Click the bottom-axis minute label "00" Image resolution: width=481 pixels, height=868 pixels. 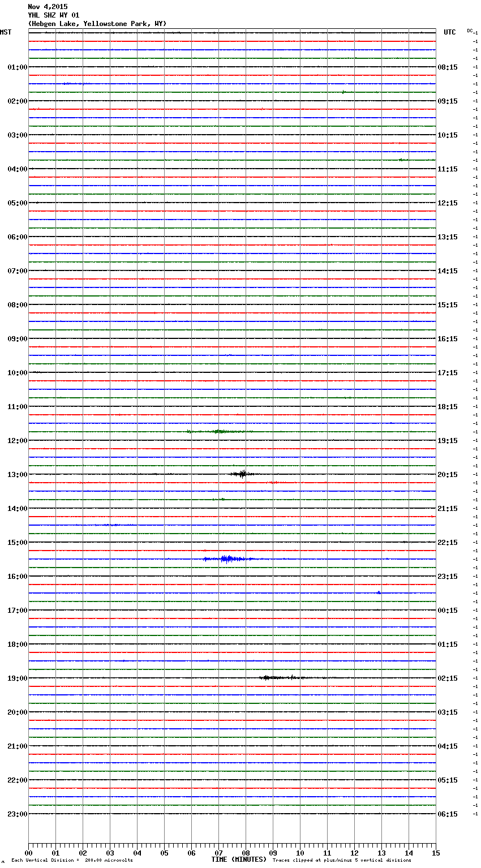click(x=28, y=853)
